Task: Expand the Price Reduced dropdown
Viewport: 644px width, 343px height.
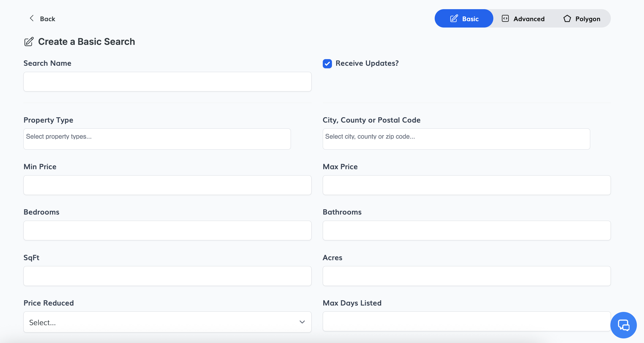Action: [x=167, y=322]
